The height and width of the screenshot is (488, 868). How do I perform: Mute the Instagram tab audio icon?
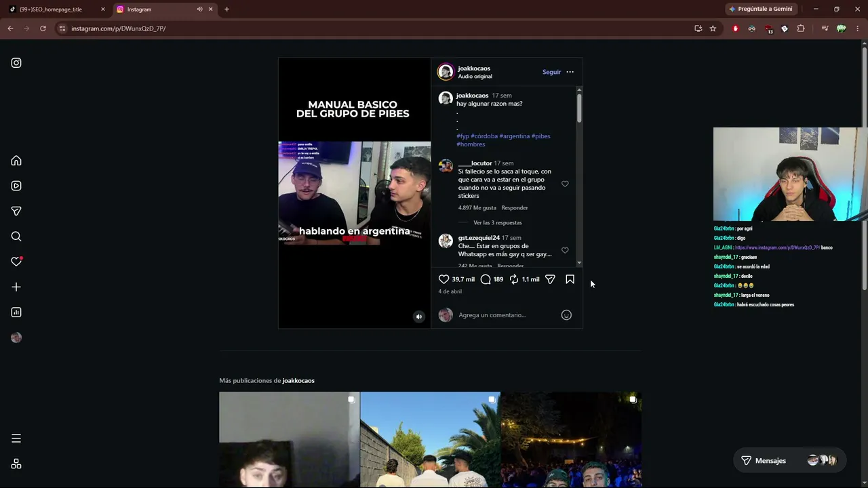[x=199, y=9]
